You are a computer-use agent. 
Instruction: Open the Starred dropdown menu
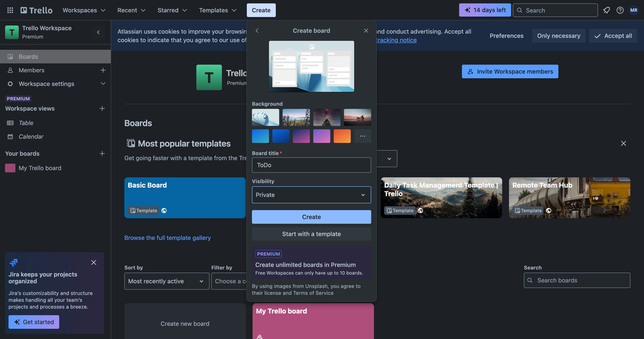tap(172, 10)
